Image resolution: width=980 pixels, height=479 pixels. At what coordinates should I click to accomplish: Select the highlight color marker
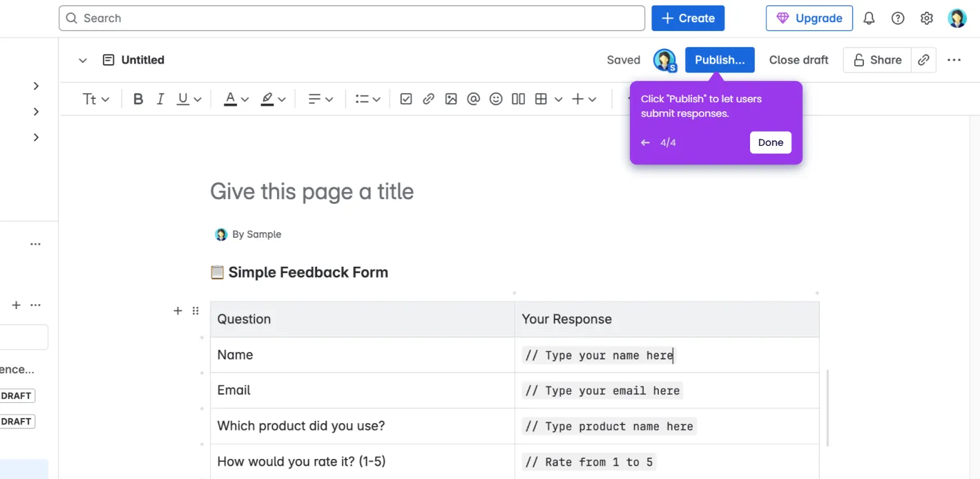coord(267,100)
